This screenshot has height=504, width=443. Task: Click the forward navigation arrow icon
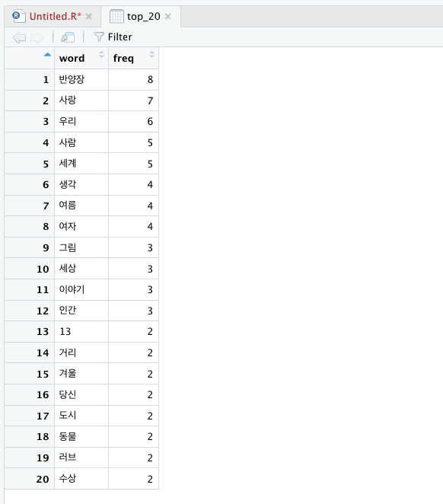point(37,37)
